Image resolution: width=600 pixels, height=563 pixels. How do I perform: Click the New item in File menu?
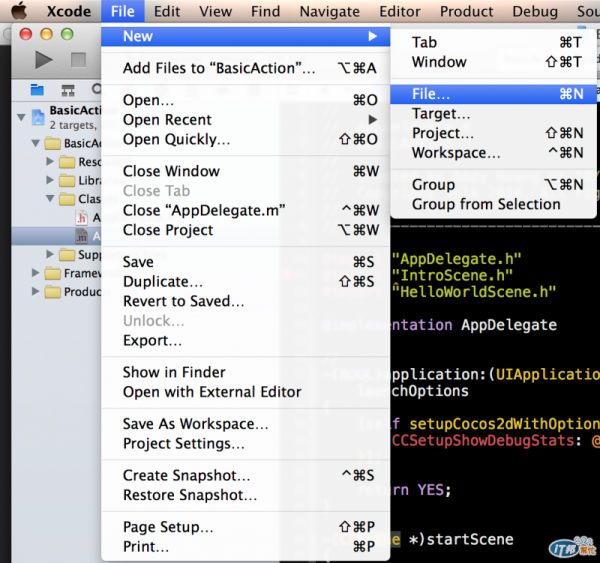pyautogui.click(x=246, y=36)
